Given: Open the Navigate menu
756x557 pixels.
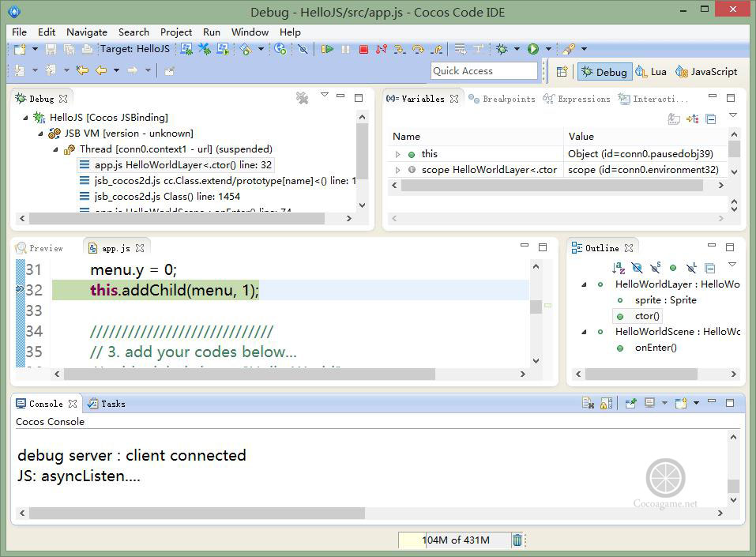Looking at the screenshot, I should [87, 32].
